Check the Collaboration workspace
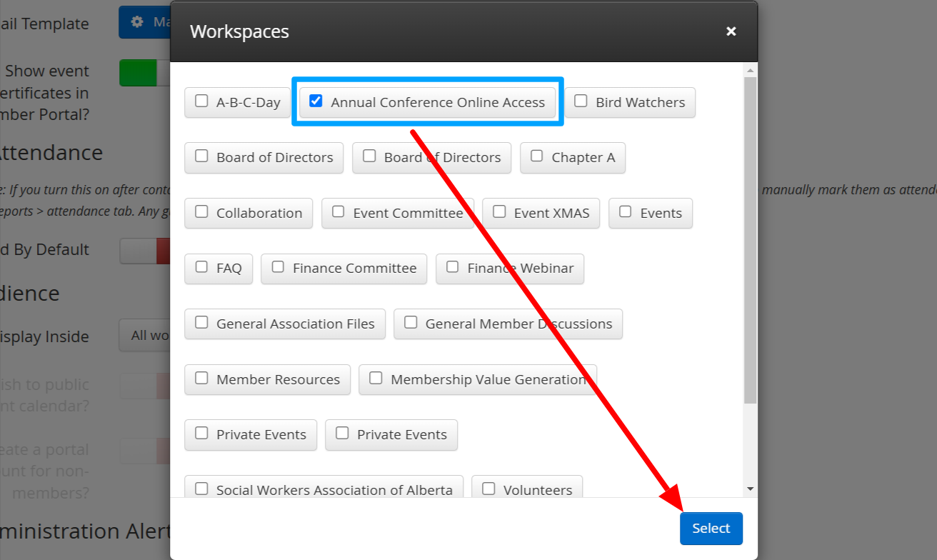 [x=202, y=212]
